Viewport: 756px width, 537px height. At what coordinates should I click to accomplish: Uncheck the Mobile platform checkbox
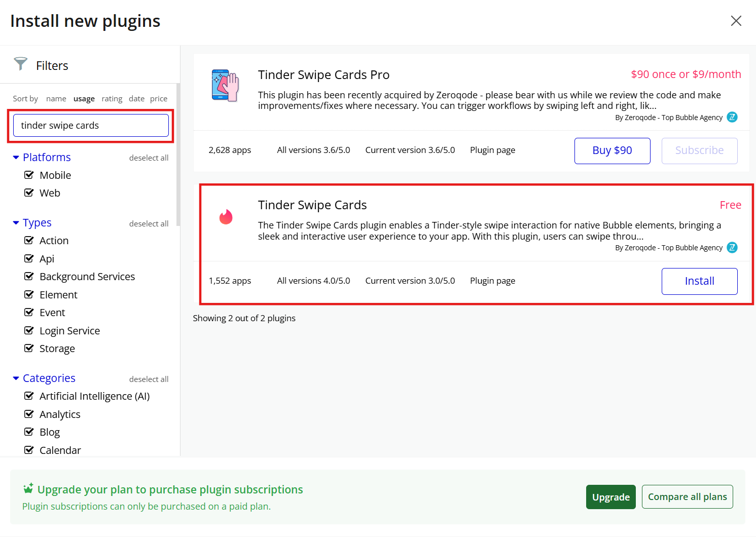coord(29,175)
